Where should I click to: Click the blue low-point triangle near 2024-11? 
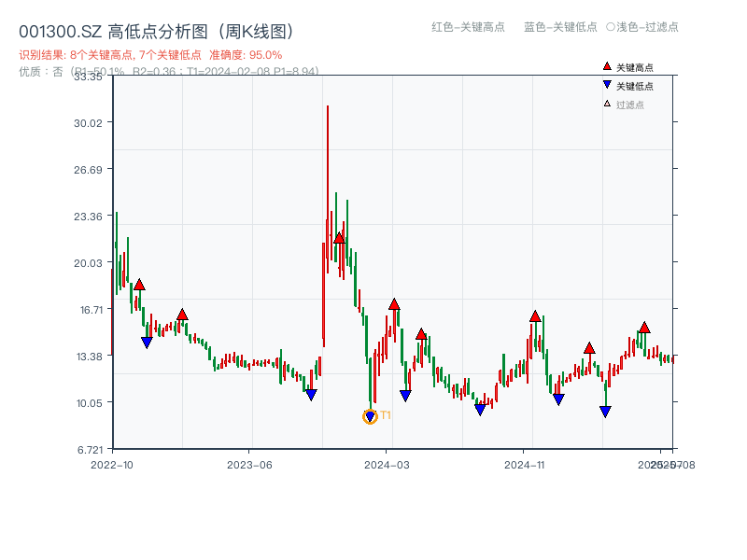click(558, 397)
